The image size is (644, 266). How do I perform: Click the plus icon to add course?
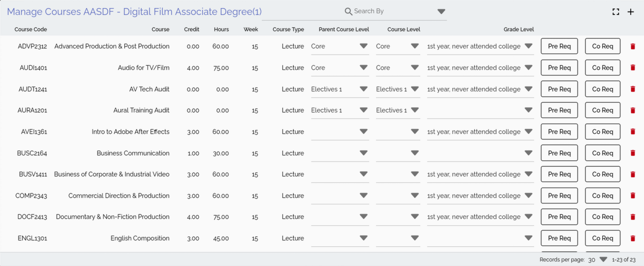point(631,12)
